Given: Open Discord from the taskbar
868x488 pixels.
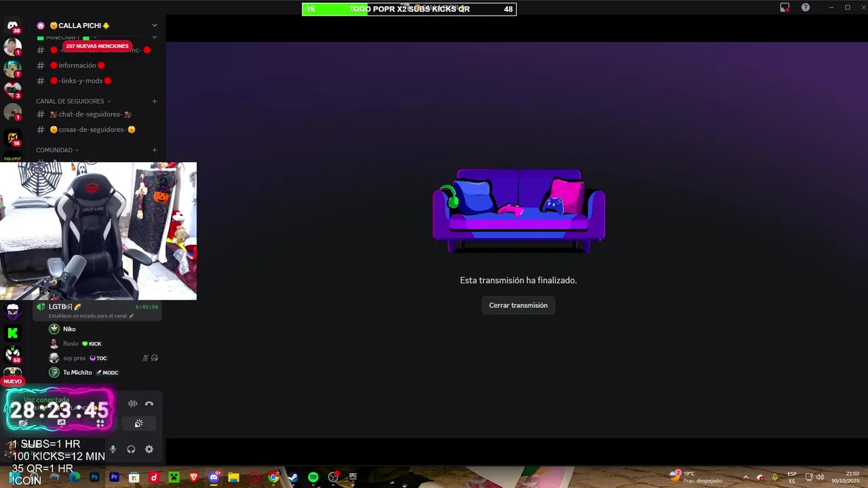Looking at the screenshot, I should click(214, 477).
